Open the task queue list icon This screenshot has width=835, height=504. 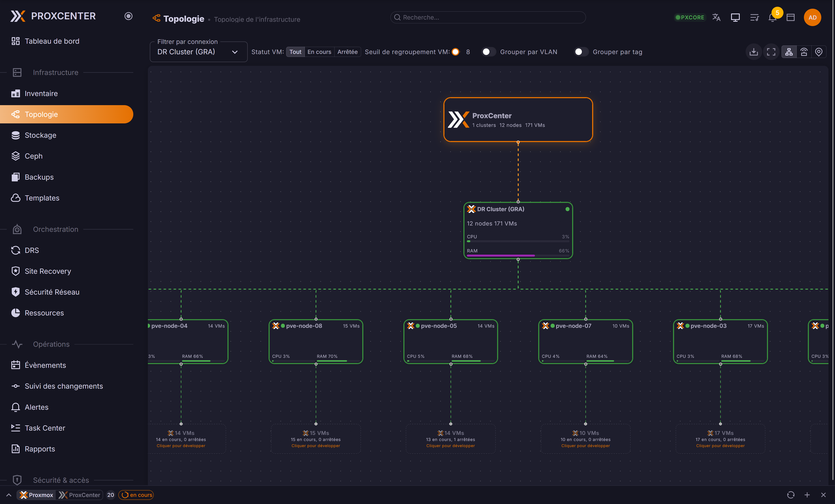(x=754, y=17)
